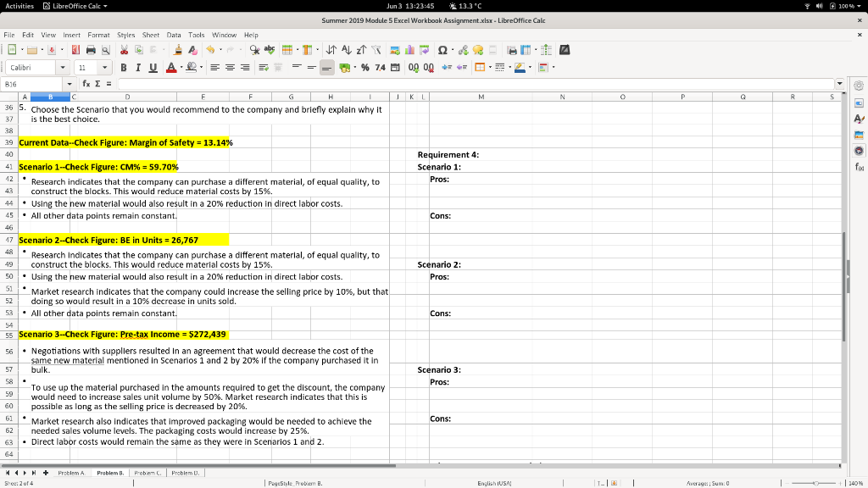Click the Open folder icon
868x488 pixels.
(32, 50)
